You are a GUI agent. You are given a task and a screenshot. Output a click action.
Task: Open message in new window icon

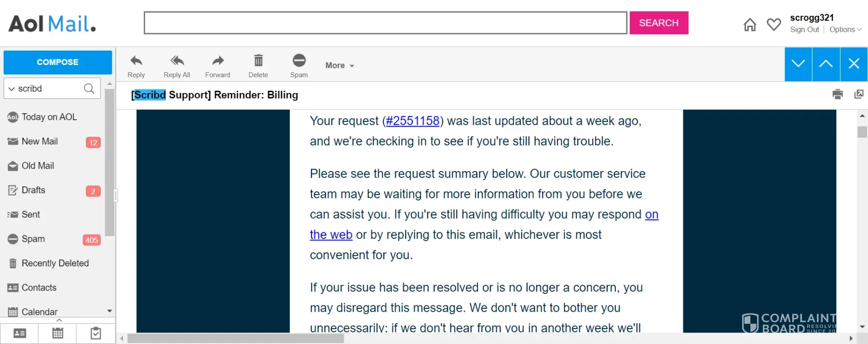(859, 94)
